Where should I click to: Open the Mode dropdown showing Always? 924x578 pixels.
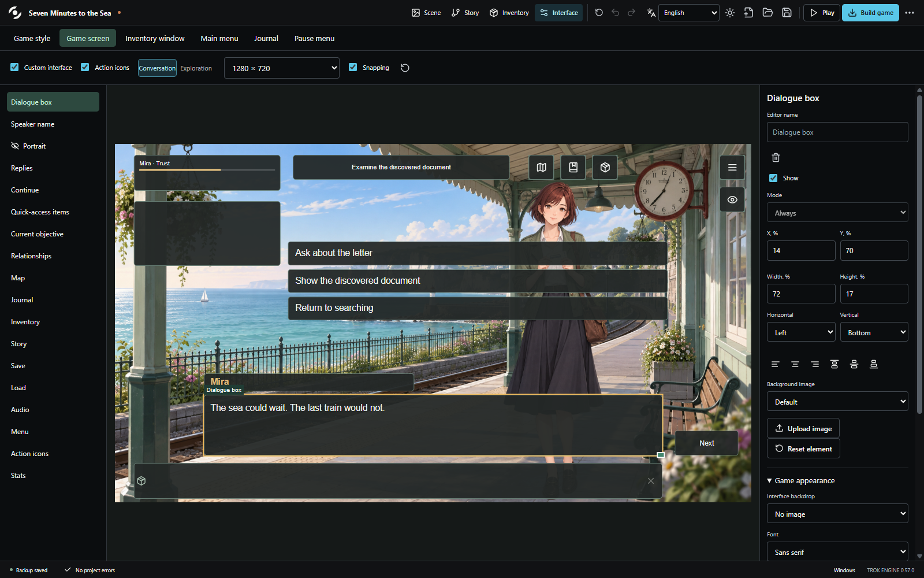pos(837,213)
